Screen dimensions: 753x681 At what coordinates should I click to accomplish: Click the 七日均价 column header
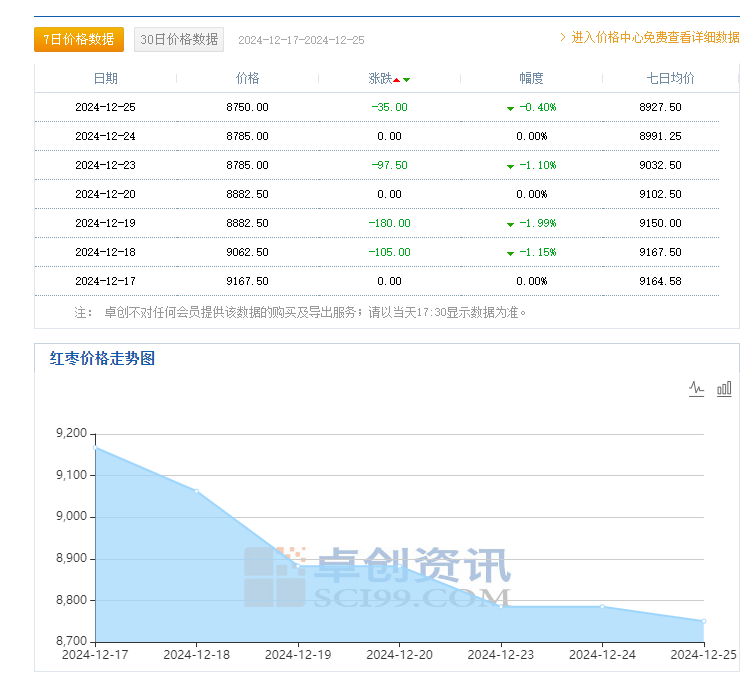pyautogui.click(x=670, y=78)
